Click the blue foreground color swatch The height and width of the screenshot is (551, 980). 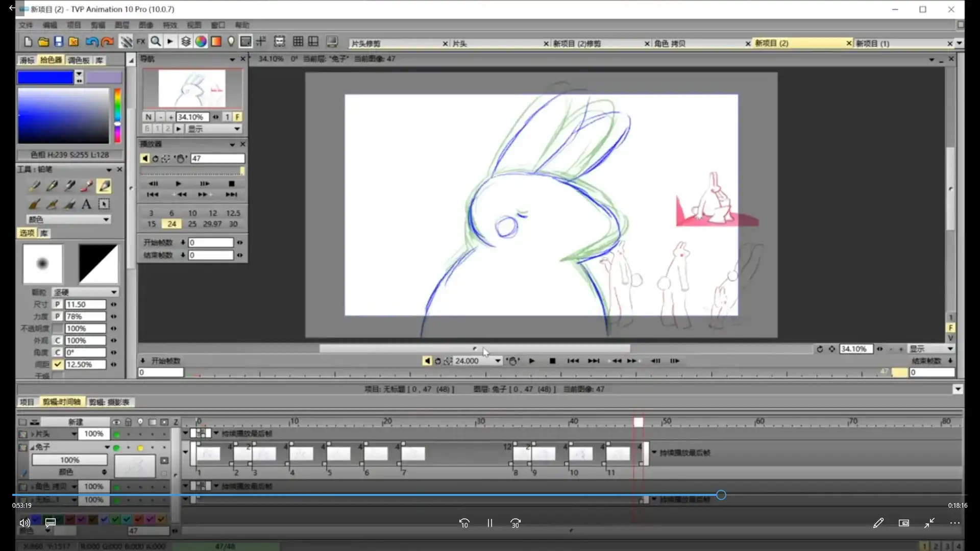[45, 78]
